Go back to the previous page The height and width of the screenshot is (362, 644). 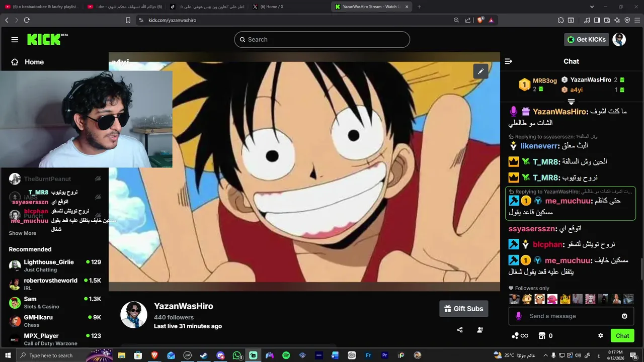click(7, 20)
